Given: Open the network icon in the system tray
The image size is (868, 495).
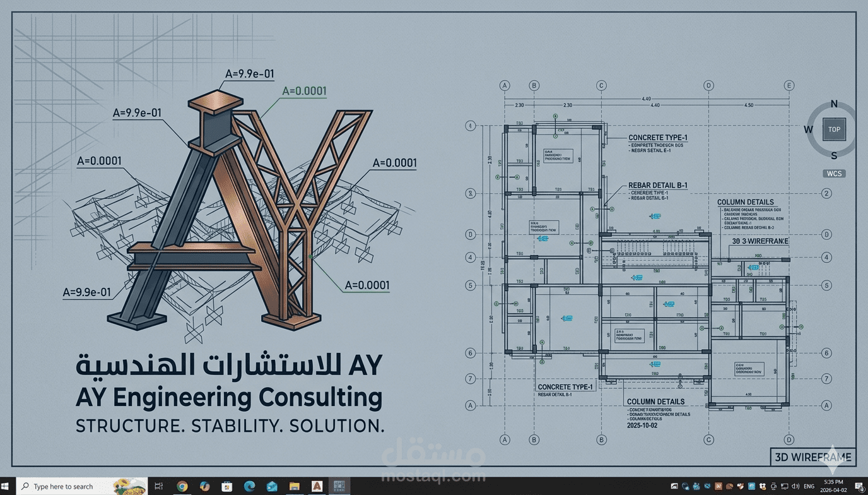Looking at the screenshot, I should pyautogui.click(x=784, y=486).
